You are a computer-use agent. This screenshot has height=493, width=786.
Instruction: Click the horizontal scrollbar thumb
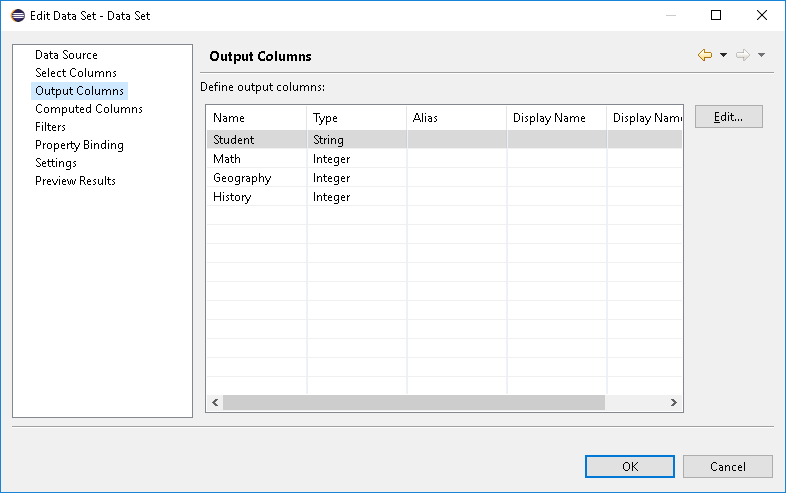[x=414, y=402]
